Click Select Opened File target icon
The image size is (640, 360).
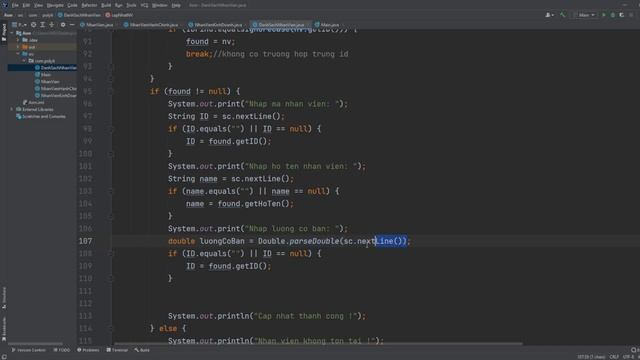[33, 25]
